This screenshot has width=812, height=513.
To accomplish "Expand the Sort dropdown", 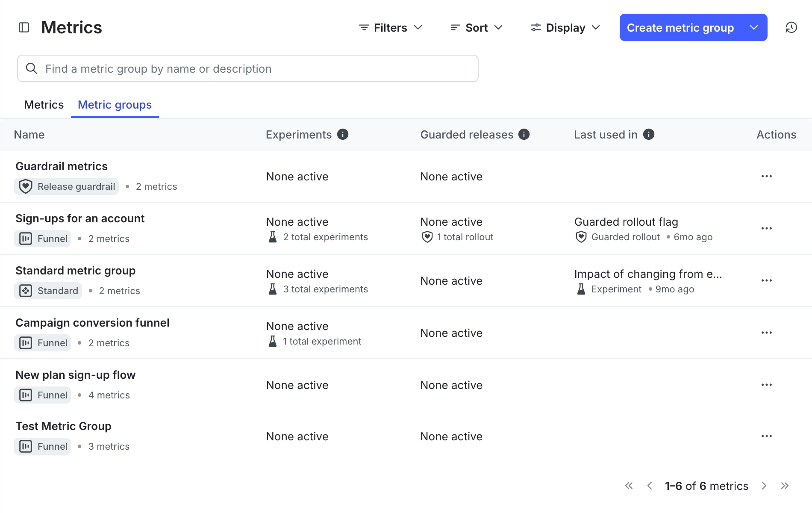I will pos(476,28).
